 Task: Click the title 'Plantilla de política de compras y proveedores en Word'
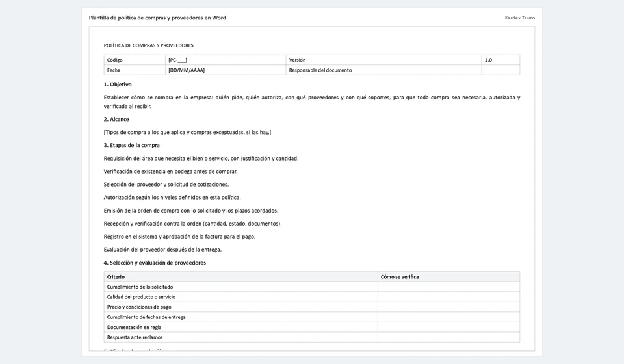(157, 18)
